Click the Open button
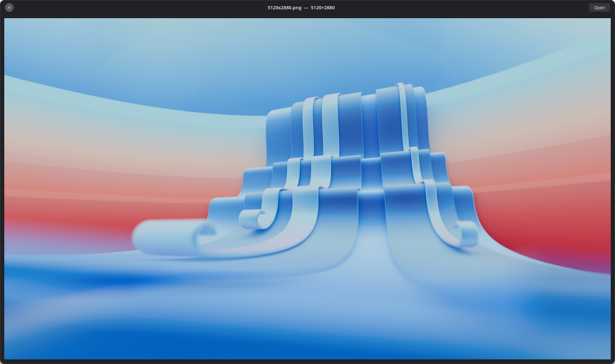Screen dimensions: 615x364 [599, 7]
